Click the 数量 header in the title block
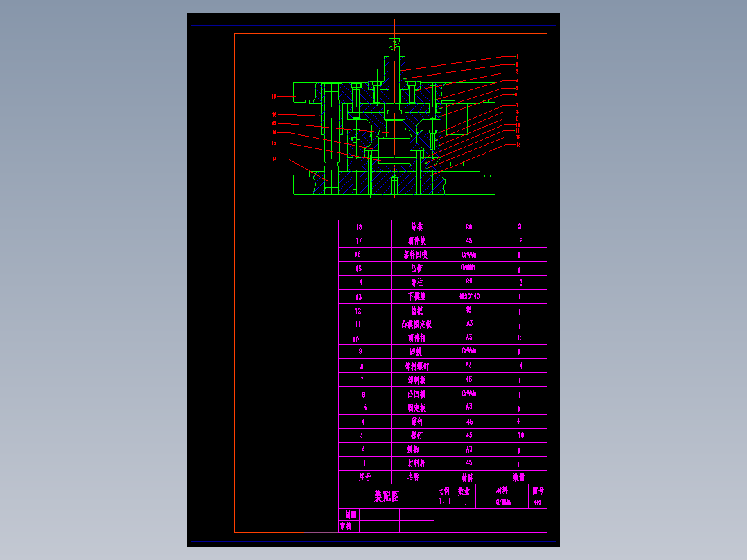This screenshot has width=747, height=560. [466, 491]
